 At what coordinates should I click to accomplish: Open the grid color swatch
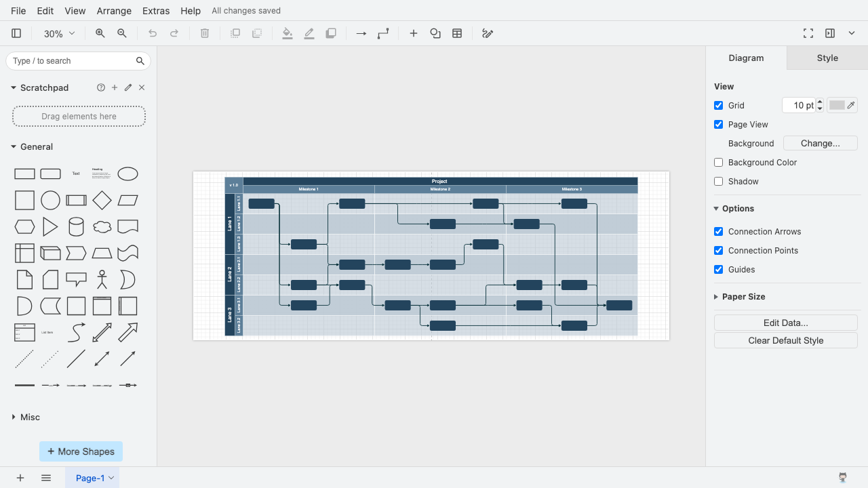(842, 105)
